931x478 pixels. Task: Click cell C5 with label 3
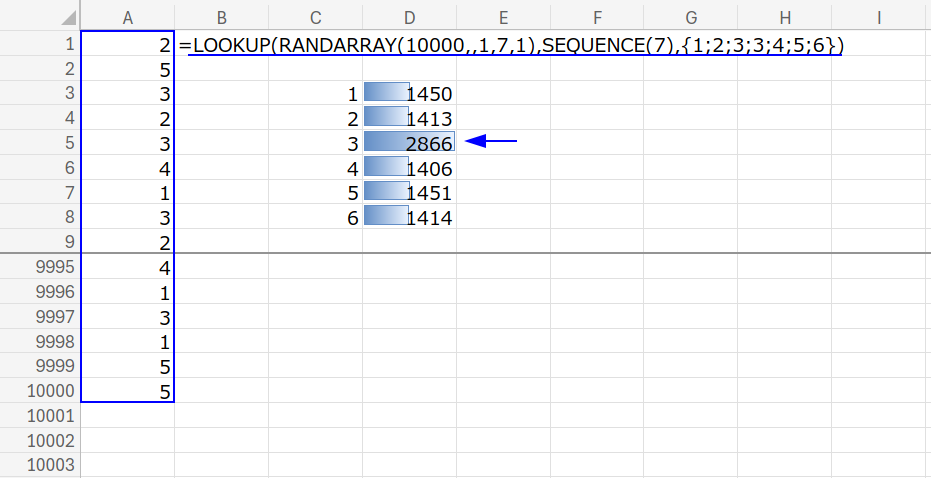click(x=315, y=143)
